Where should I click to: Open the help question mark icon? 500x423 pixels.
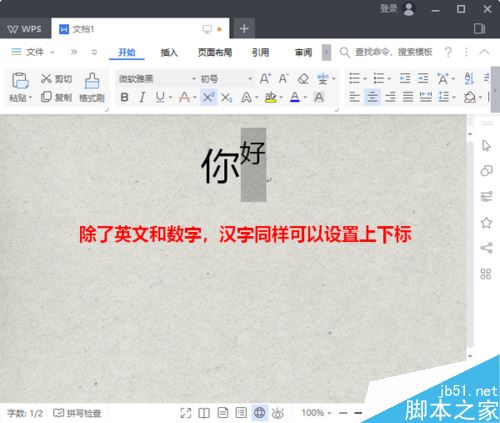click(448, 52)
